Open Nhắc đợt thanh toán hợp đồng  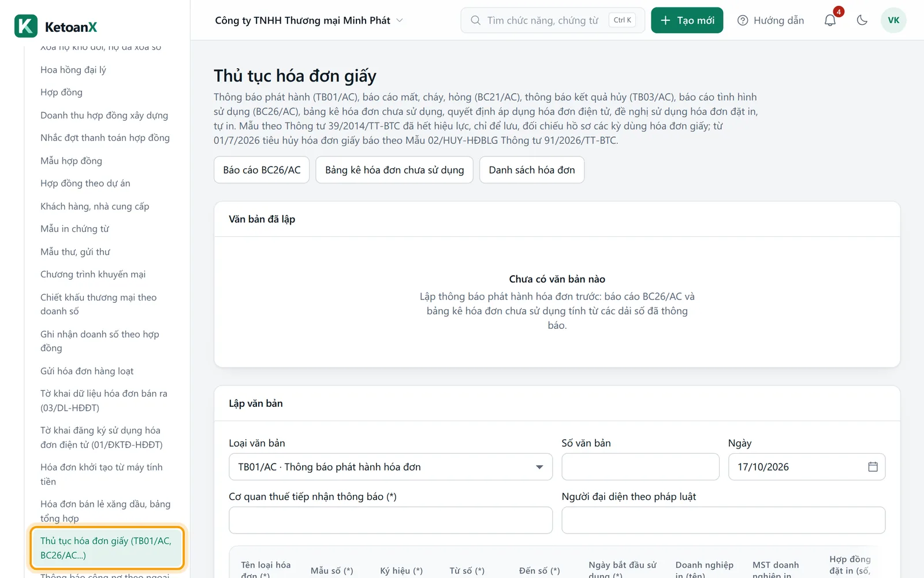[105, 138]
